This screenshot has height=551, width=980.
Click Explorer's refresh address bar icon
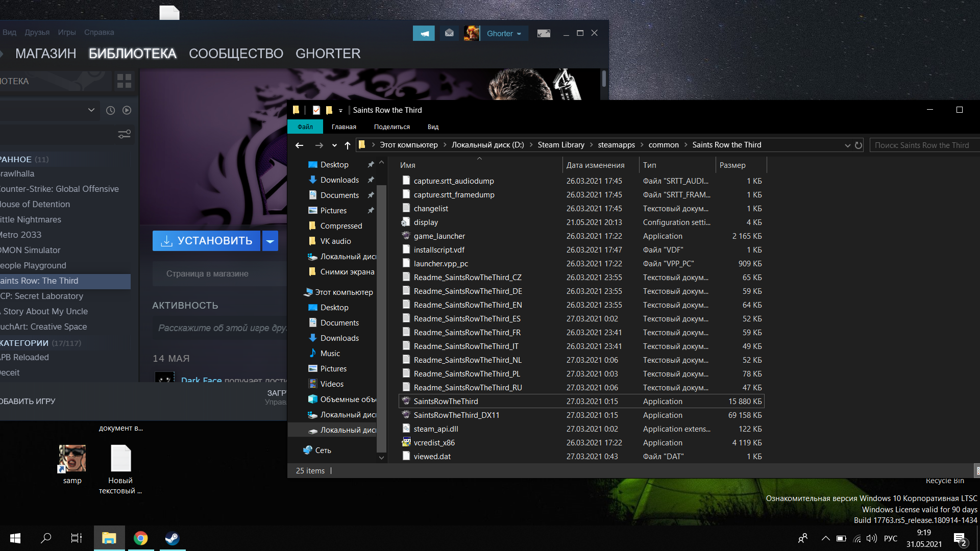tap(859, 145)
